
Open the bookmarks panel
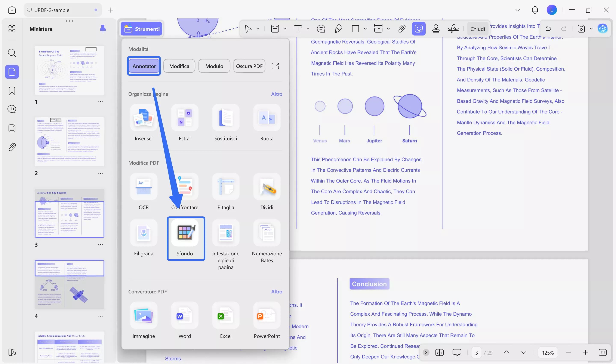tap(12, 90)
